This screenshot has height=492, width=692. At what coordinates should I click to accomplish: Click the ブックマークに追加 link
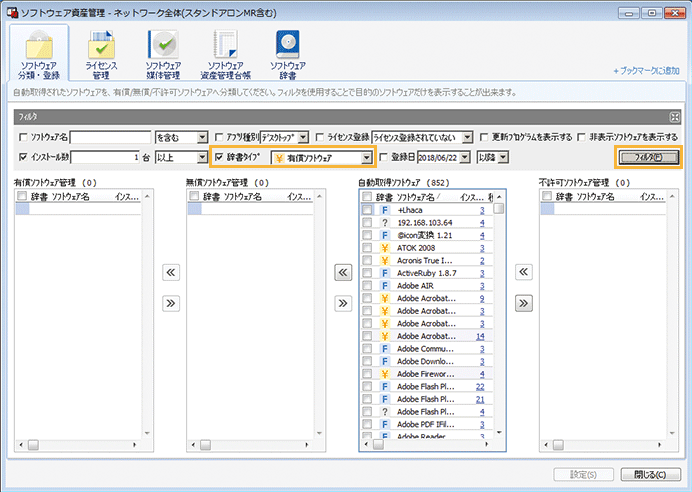pos(647,71)
